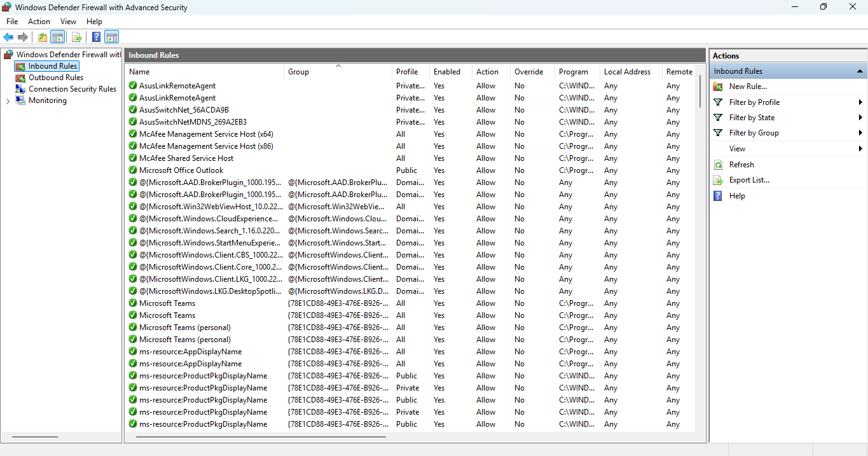Open the Action menu
The width and height of the screenshot is (868, 456).
[39, 22]
